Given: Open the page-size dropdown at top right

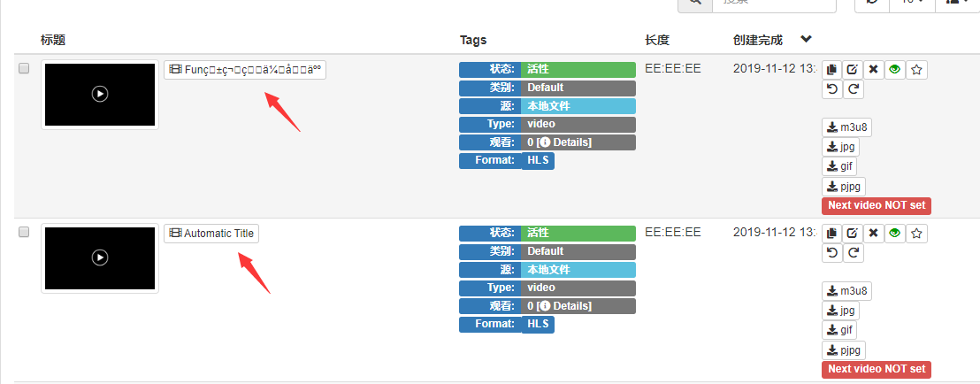Looking at the screenshot, I should (x=913, y=3).
